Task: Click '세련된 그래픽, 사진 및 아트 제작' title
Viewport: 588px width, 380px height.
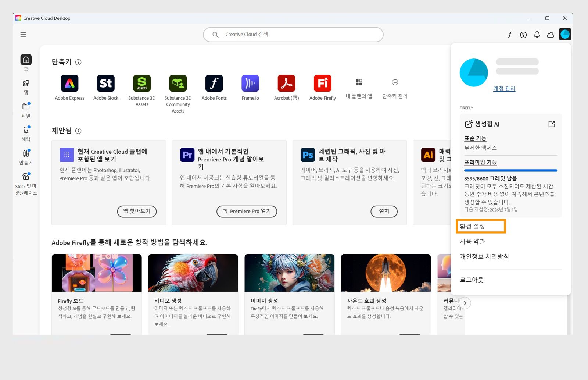Action: click(352, 155)
